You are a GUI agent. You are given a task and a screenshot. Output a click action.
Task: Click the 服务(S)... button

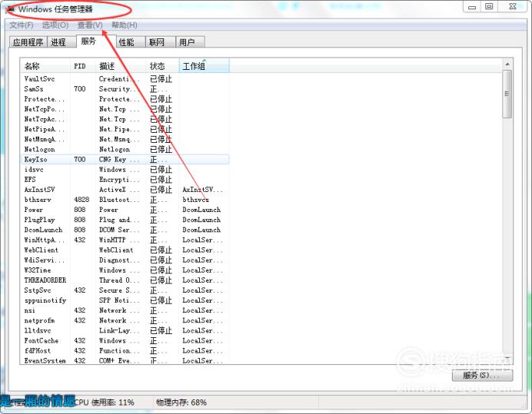[x=482, y=376]
